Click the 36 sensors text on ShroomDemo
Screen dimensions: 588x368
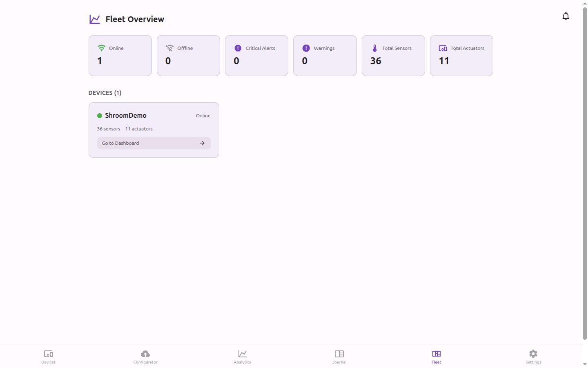(x=109, y=129)
